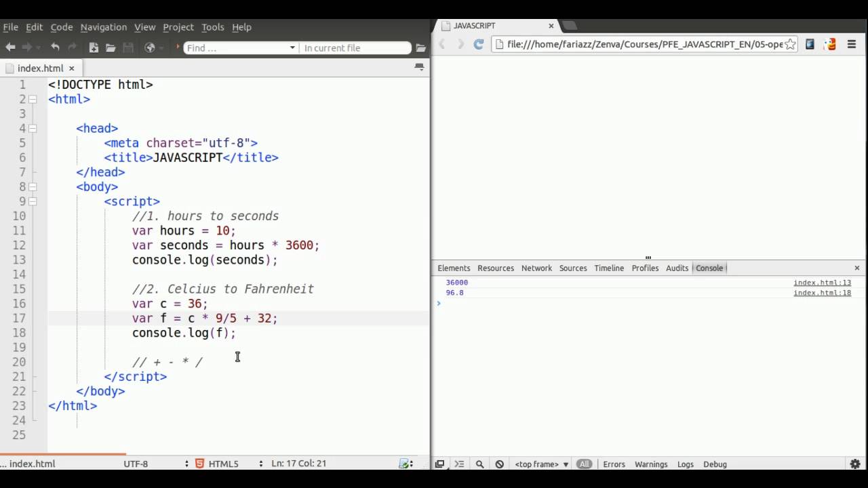Open the Code menu
Image resolution: width=868 pixels, height=488 pixels.
61,27
